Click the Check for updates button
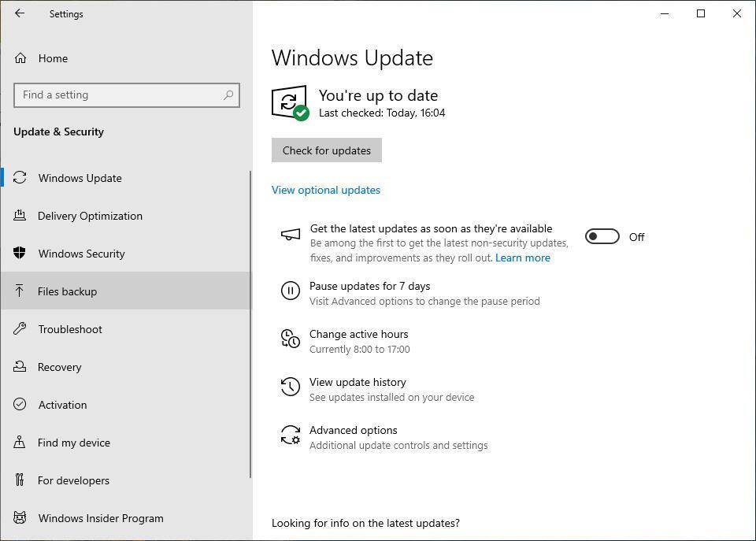This screenshot has height=541, width=756. point(326,150)
